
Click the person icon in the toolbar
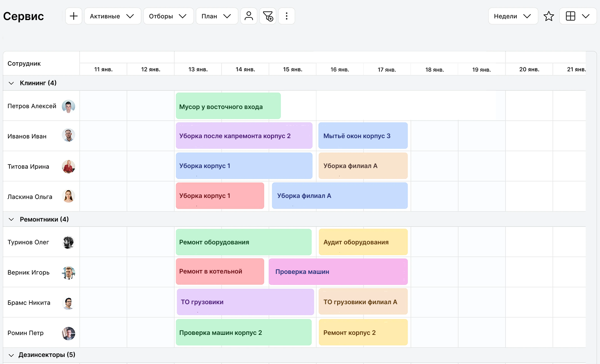pyautogui.click(x=249, y=16)
